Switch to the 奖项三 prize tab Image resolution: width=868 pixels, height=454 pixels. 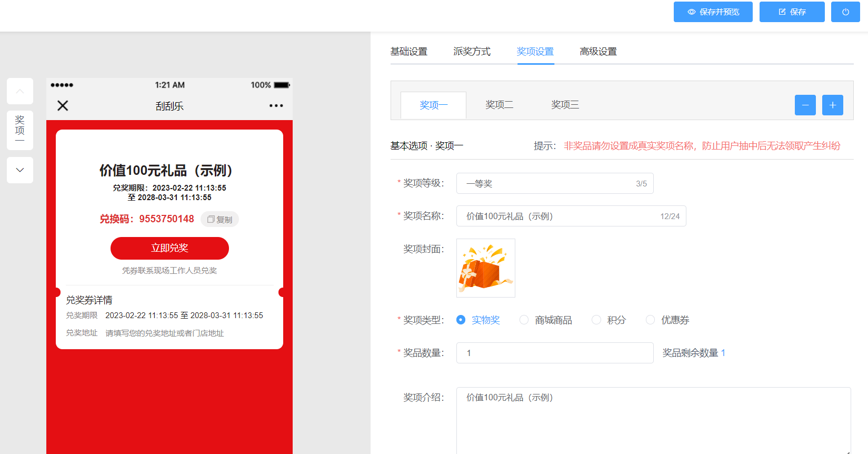(x=565, y=105)
